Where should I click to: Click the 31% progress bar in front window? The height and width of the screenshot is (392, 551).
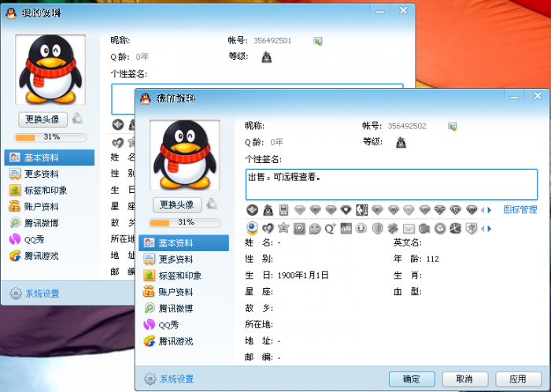tap(185, 222)
